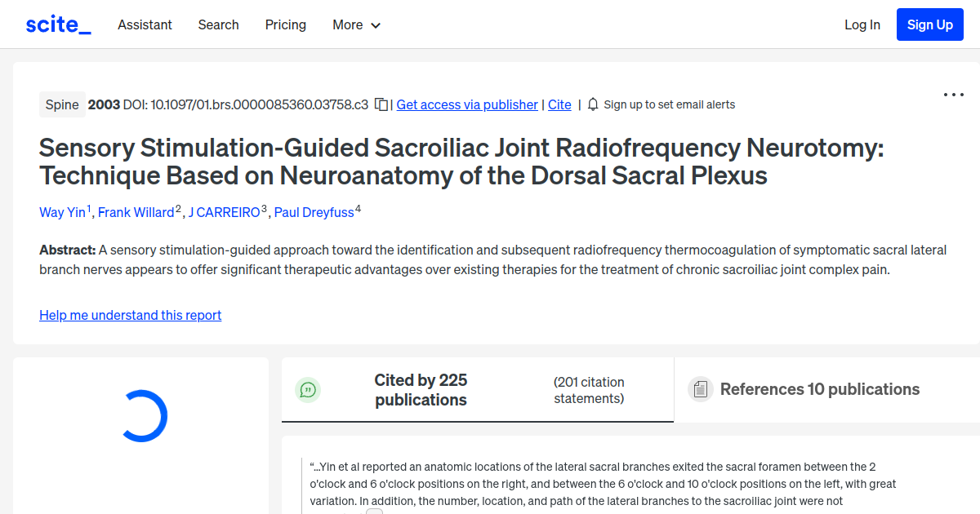Click the loading spinner progress indicator
The width and height of the screenshot is (980, 514).
[x=145, y=415]
